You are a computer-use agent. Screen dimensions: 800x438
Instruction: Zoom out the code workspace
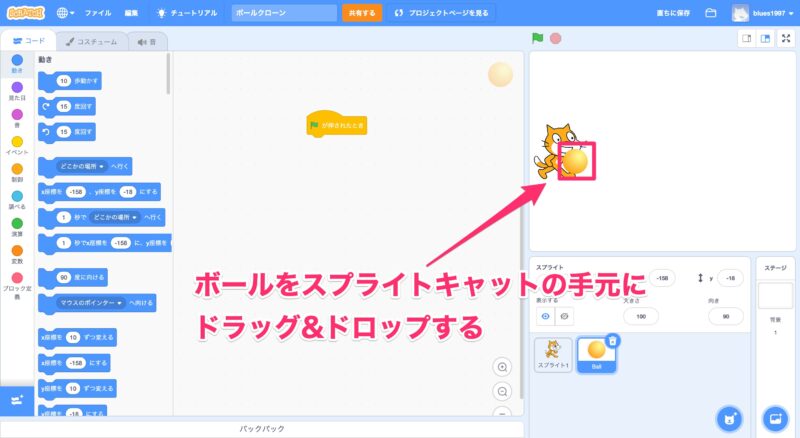point(503,391)
